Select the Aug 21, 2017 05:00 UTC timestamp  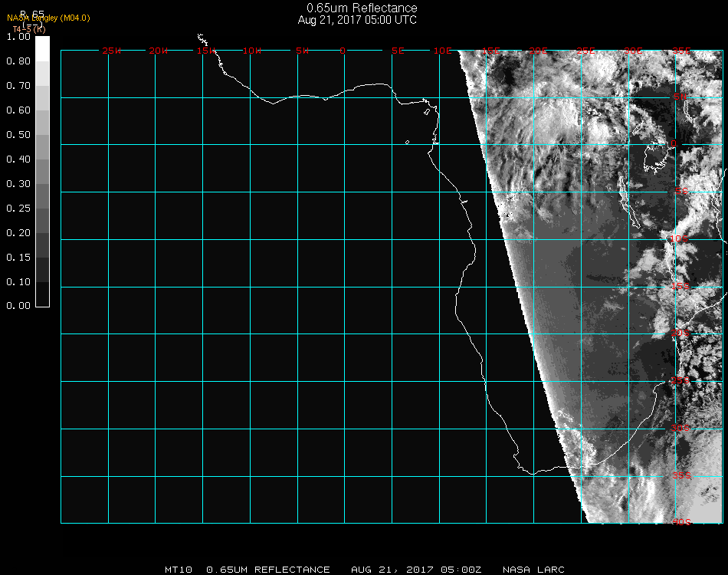tap(357, 20)
